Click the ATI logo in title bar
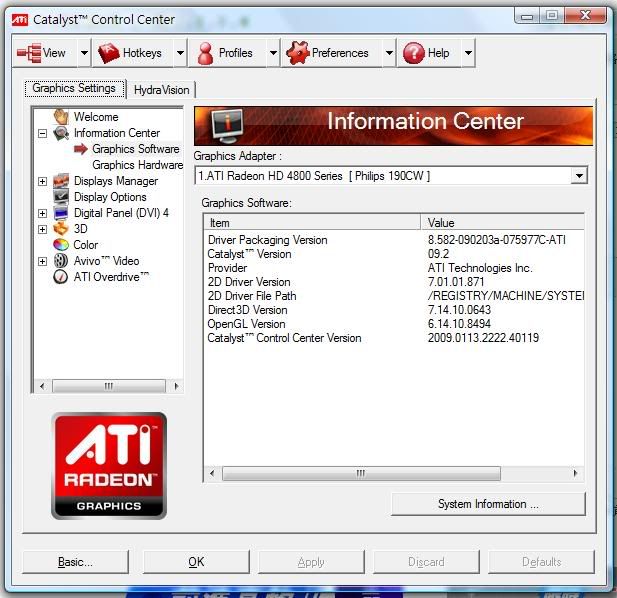617x598 pixels. click(x=20, y=19)
